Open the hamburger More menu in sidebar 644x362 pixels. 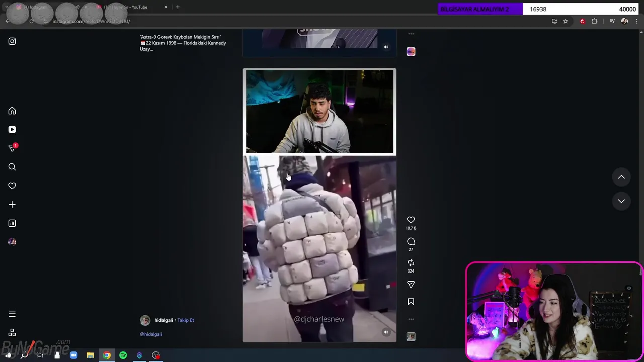coord(12,314)
